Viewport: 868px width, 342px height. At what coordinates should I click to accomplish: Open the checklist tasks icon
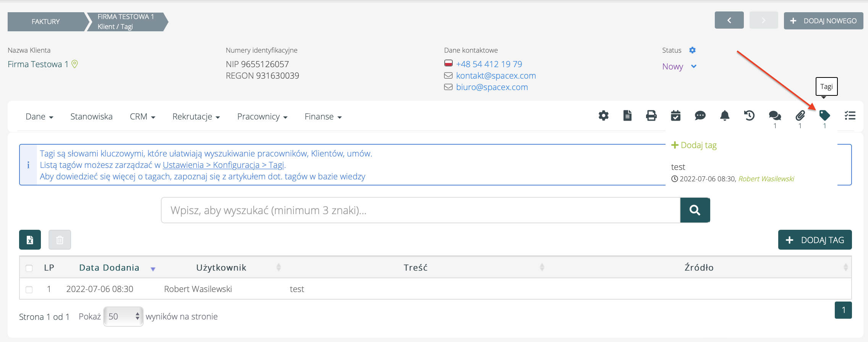pos(850,116)
